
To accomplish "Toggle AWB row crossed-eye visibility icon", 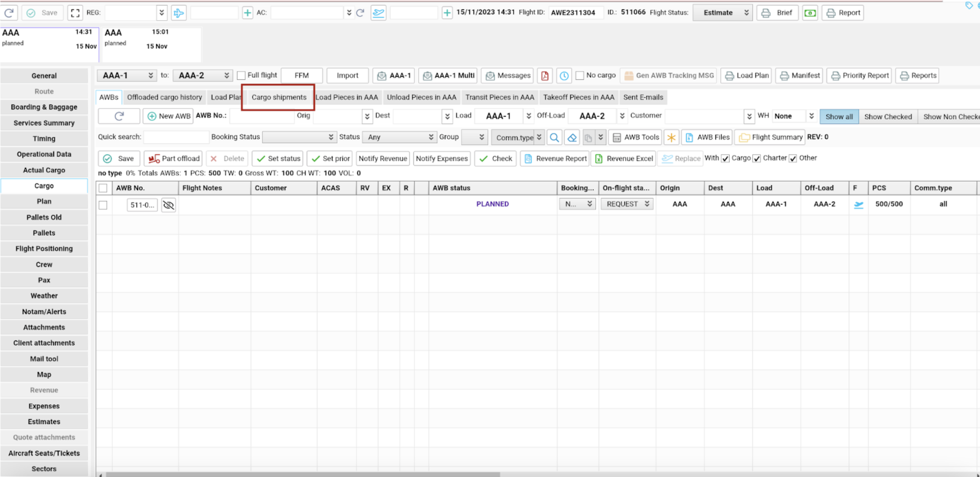I will click(168, 205).
